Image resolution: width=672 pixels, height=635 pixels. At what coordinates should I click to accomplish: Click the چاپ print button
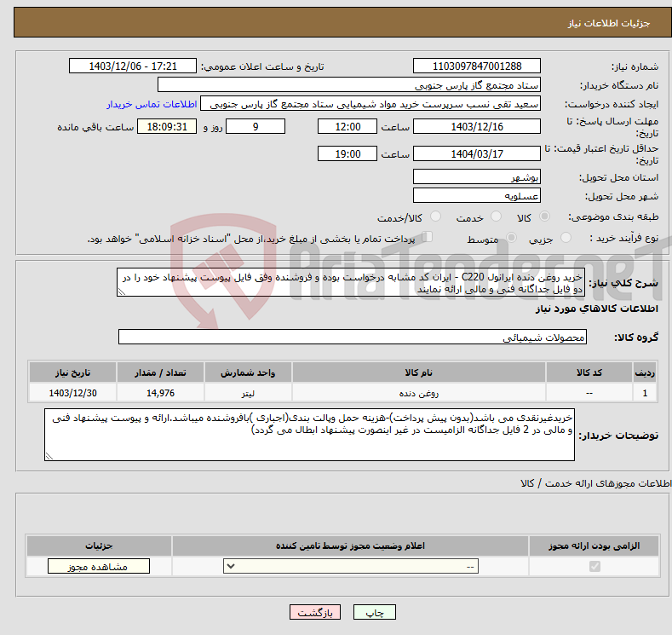click(x=375, y=612)
